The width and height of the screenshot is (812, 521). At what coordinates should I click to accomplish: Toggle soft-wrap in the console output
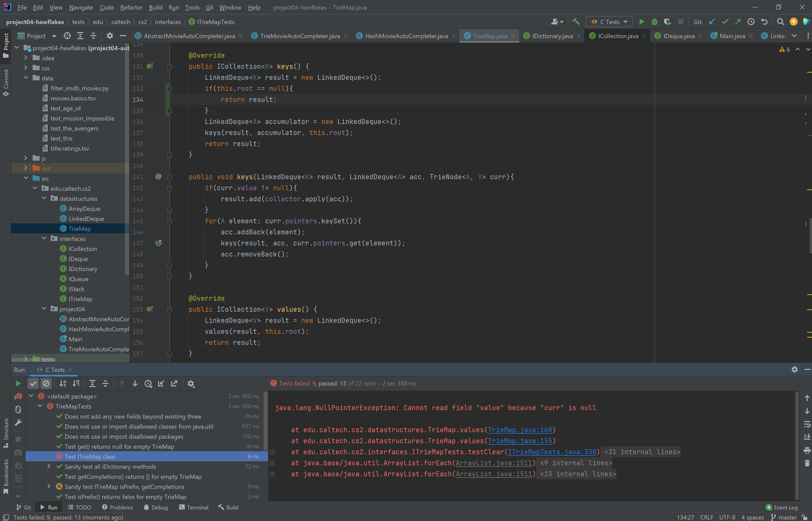click(807, 424)
